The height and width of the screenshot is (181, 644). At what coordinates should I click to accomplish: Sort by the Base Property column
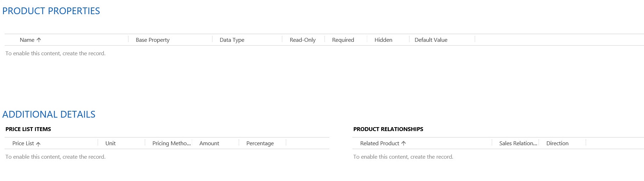(152, 40)
